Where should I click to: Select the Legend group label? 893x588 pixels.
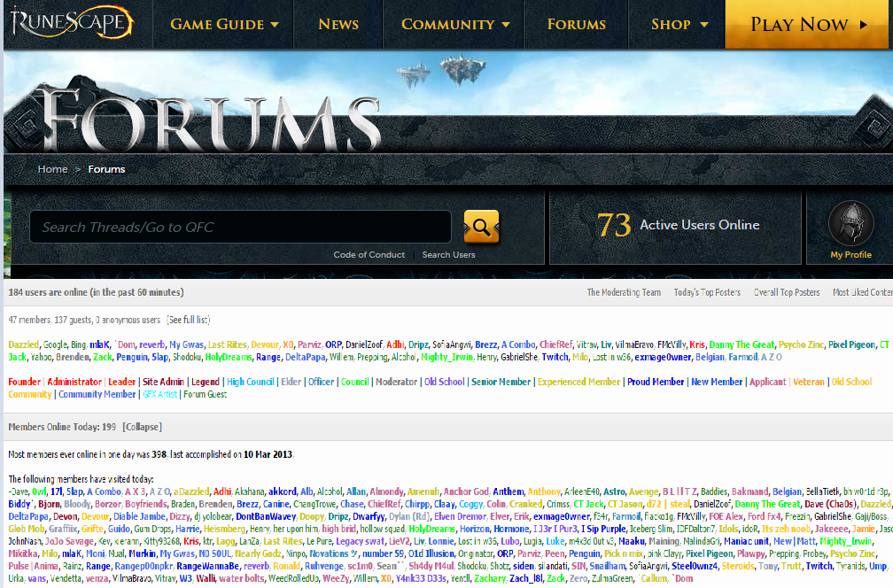[205, 382]
